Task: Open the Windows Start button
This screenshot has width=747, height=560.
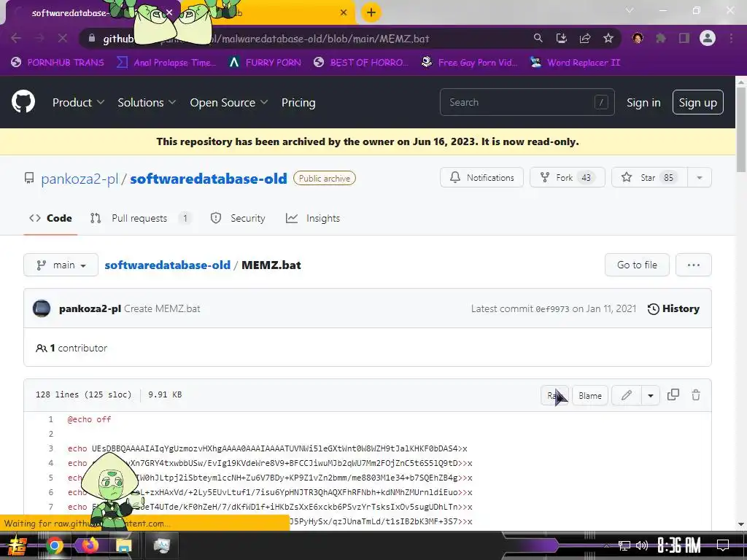Action: [x=17, y=545]
